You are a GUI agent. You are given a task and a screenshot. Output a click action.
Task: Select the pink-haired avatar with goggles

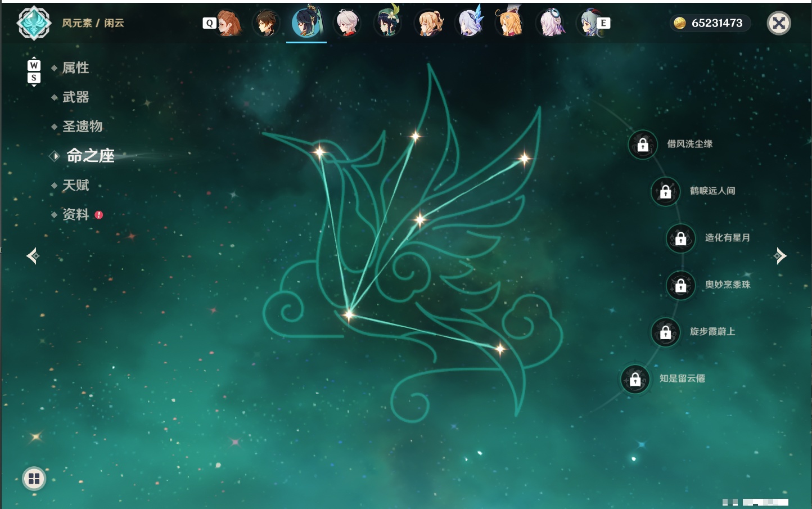pyautogui.click(x=551, y=23)
